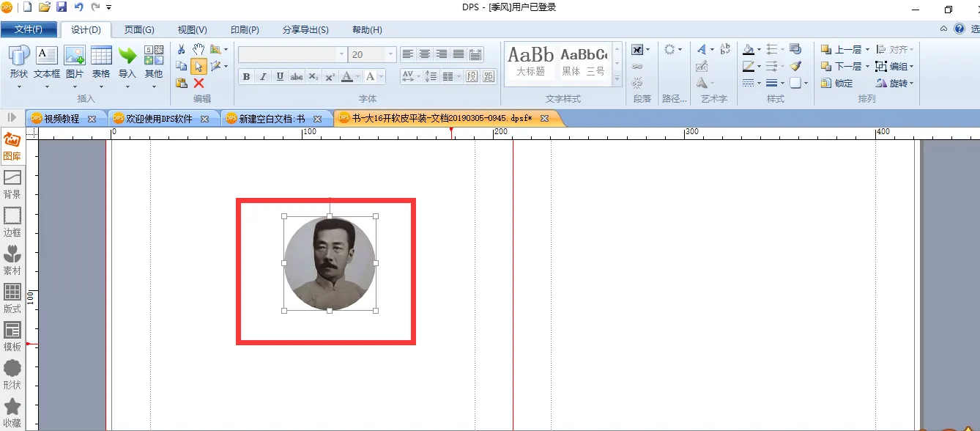Click the red X delete icon
This screenshot has height=431, width=980.
tap(198, 84)
